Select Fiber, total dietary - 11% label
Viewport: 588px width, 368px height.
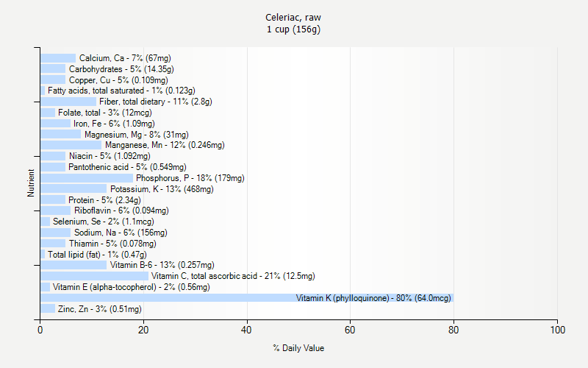click(156, 102)
